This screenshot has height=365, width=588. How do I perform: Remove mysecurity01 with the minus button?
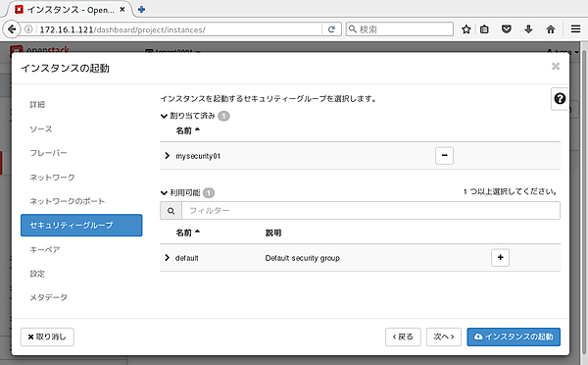click(444, 155)
